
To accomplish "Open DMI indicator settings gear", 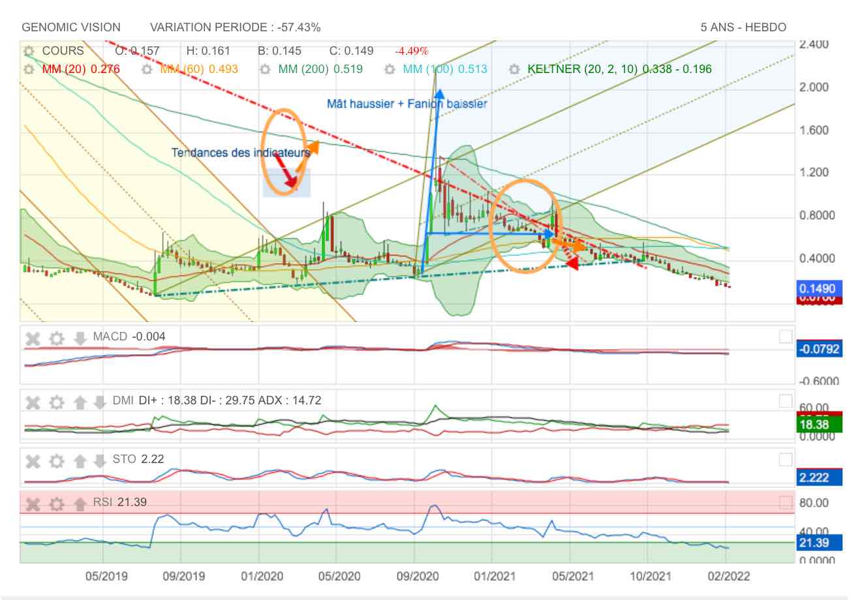I will [x=57, y=402].
